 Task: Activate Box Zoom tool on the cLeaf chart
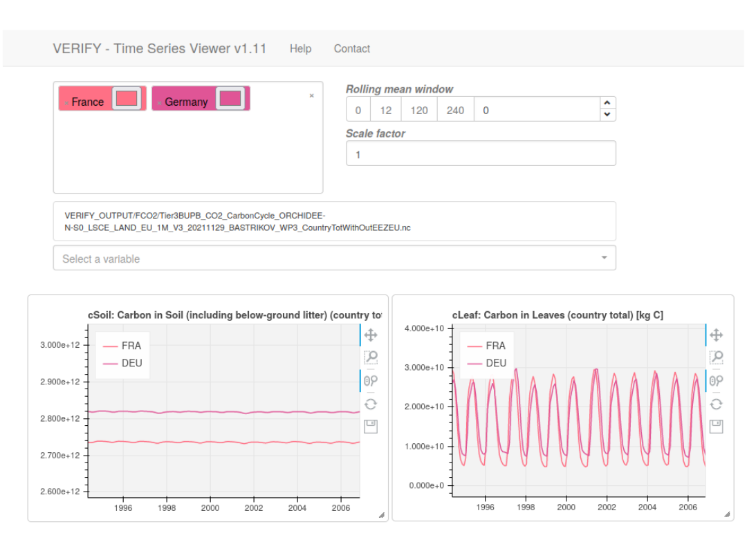pyautogui.click(x=716, y=357)
